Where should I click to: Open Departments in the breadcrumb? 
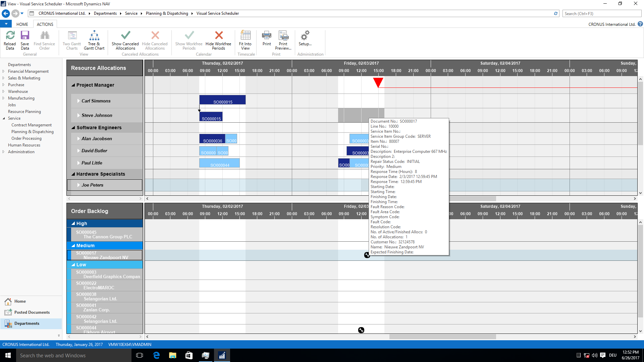pos(105,13)
